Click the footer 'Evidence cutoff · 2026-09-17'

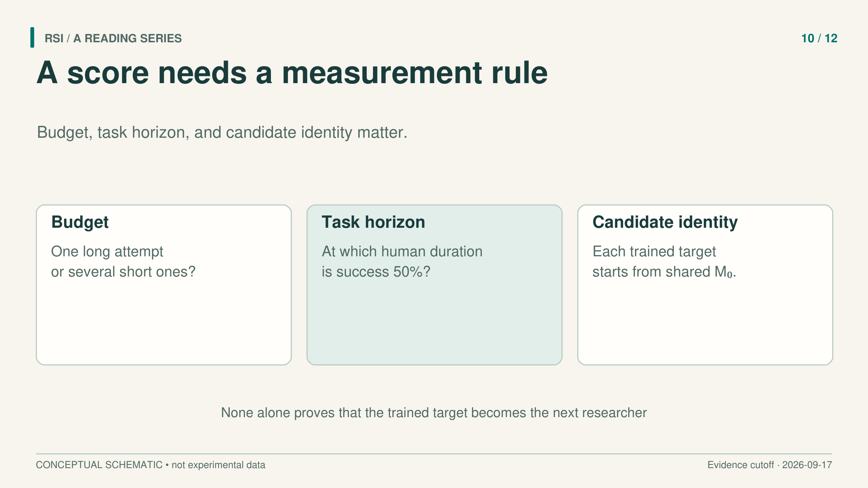pyautogui.click(x=770, y=465)
